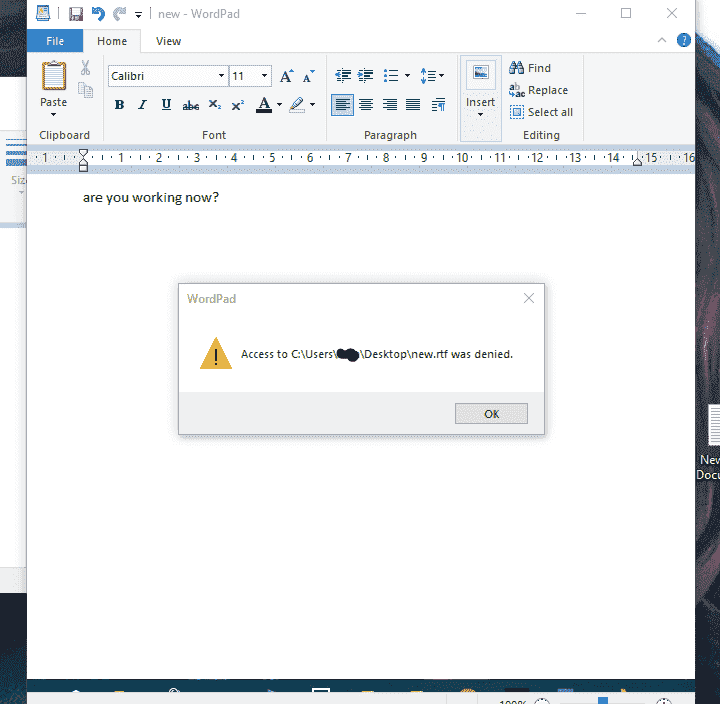Click Replace in Editing group
Screen dimensions: 720x704
539,90
